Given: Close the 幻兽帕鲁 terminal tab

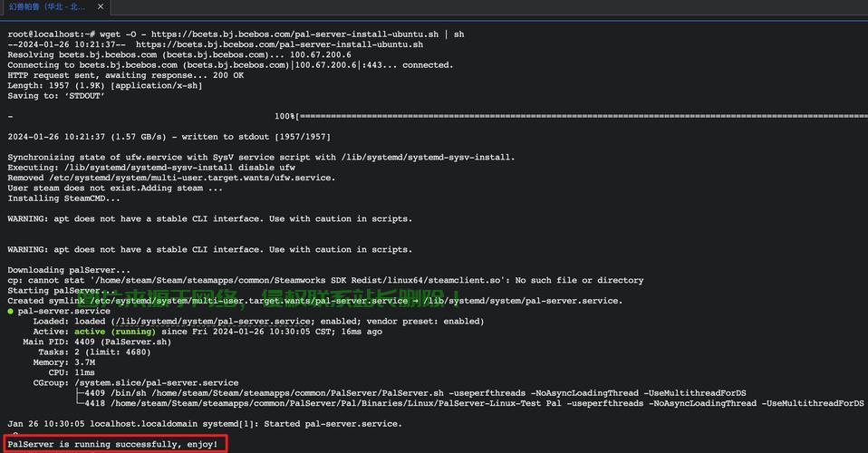Looking at the screenshot, I should click(101, 6).
